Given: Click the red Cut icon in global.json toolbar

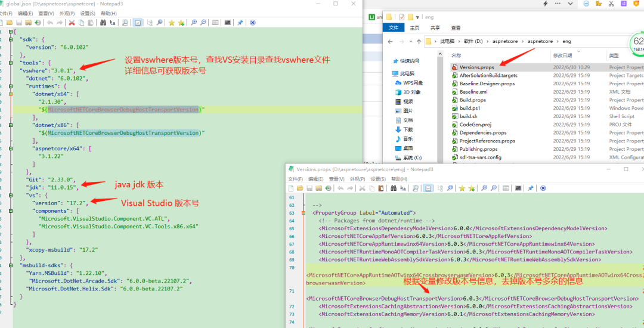Looking at the screenshot, I should 72,23.
